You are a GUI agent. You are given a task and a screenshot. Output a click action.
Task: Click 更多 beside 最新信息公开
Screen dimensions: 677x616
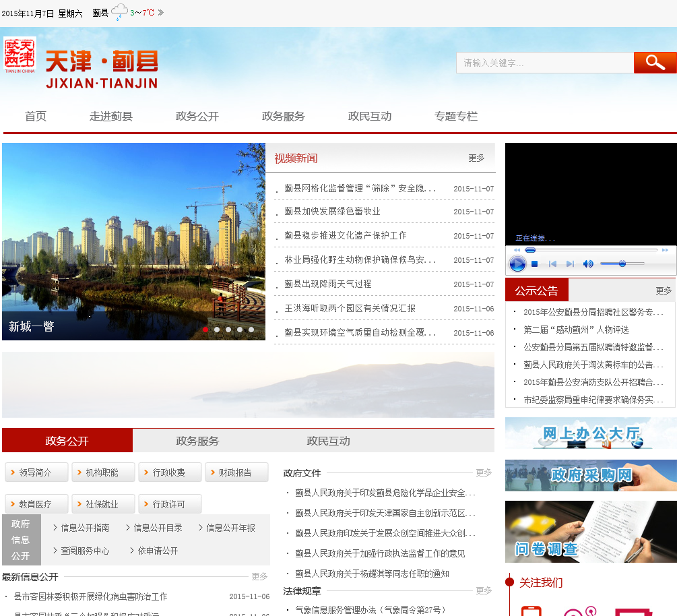tap(259, 576)
